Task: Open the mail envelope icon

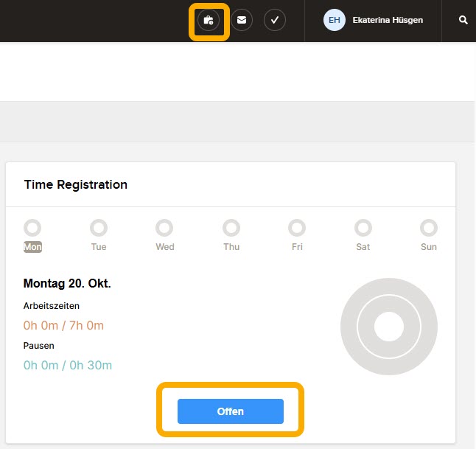Action: [242, 20]
